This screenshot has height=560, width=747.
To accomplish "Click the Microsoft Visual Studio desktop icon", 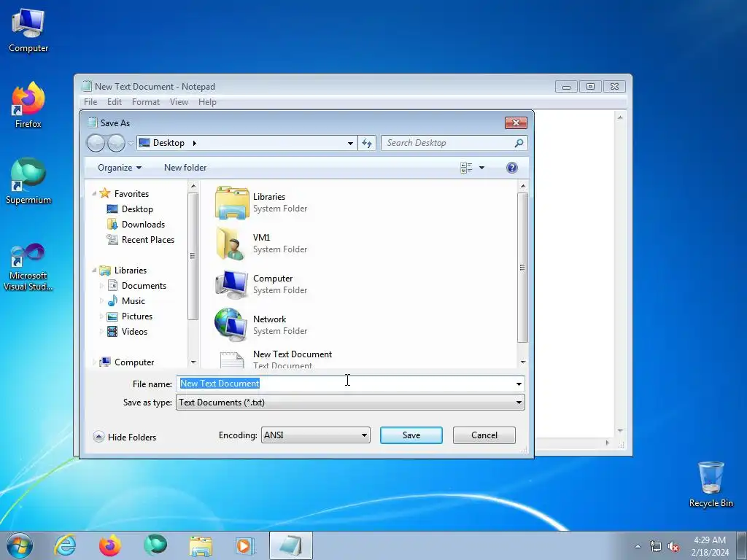I will point(28,255).
